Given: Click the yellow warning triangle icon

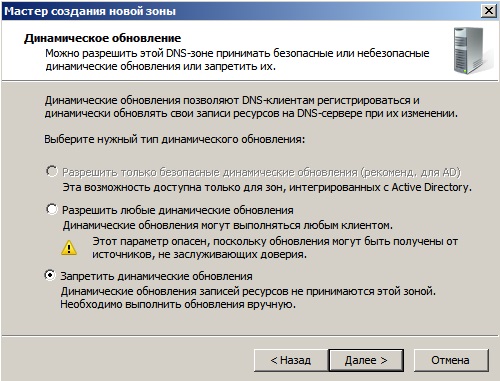Looking at the screenshot, I should point(69,248).
